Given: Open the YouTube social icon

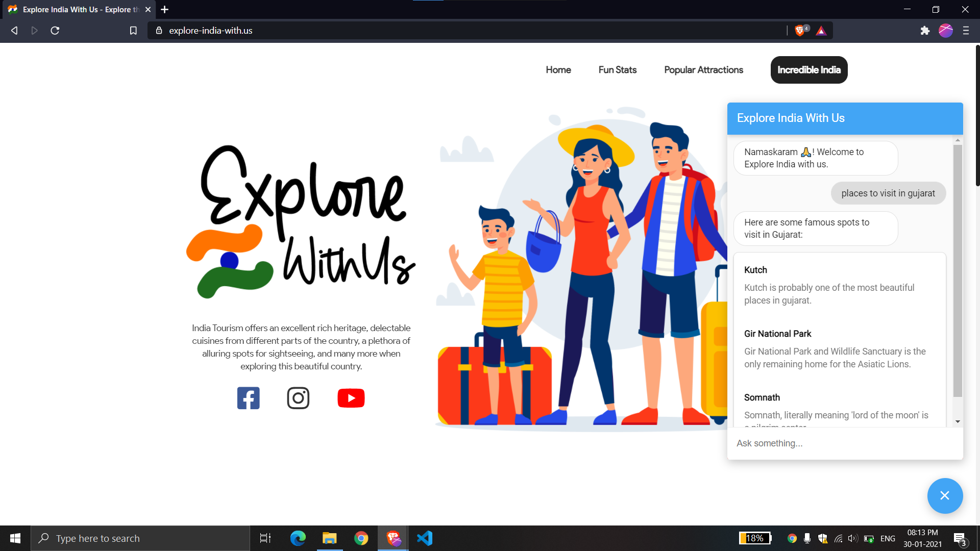Looking at the screenshot, I should coord(351,398).
